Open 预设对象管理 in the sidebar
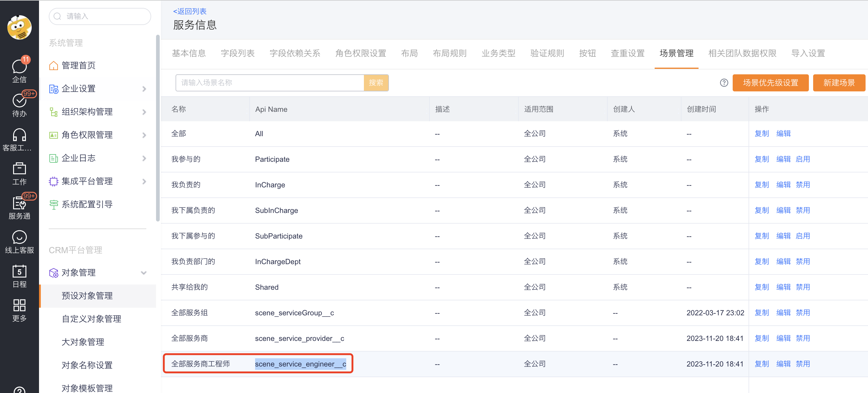 coord(98,296)
